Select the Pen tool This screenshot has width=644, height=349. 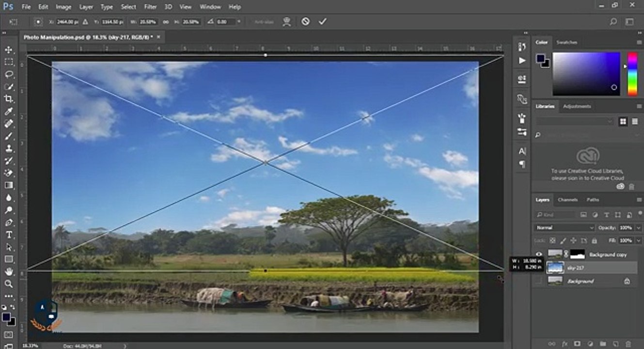[9, 222]
